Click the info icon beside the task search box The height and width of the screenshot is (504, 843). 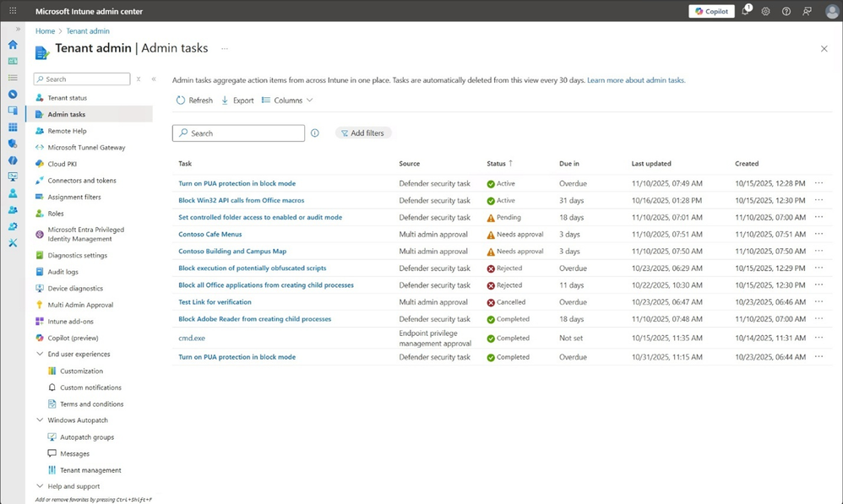point(314,133)
